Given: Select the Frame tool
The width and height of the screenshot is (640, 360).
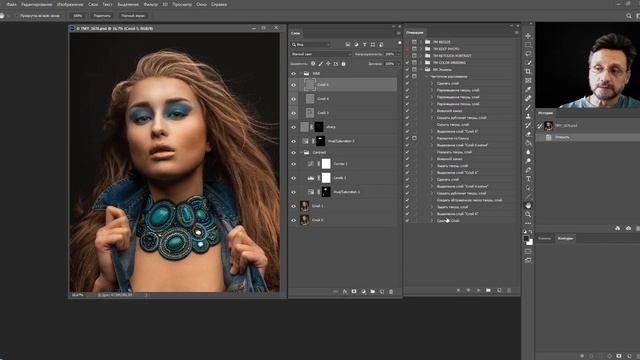Looking at the screenshot, I should tap(528, 80).
